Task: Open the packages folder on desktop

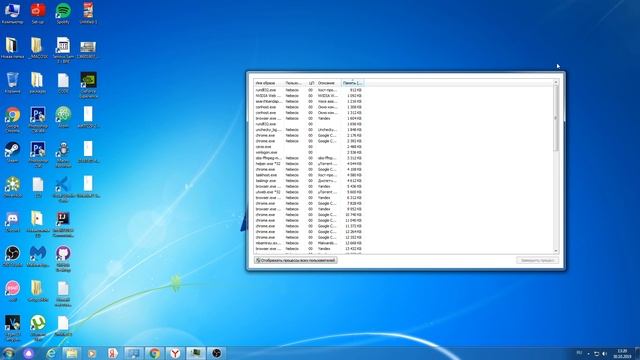Action: point(38,82)
